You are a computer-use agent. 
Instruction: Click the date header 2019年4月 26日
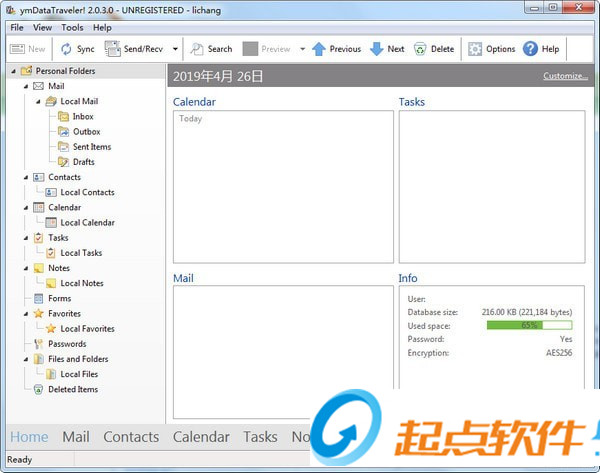pyautogui.click(x=218, y=76)
